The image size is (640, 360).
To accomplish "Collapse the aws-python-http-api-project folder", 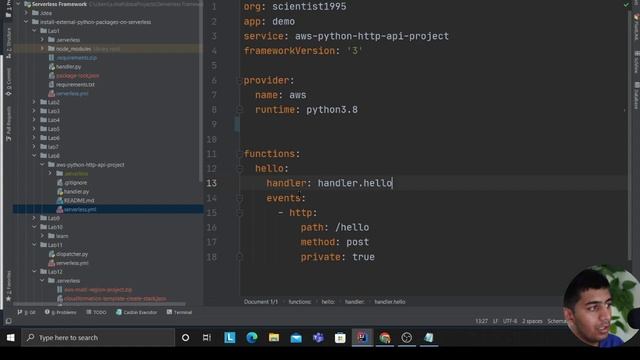I will click(x=42, y=164).
